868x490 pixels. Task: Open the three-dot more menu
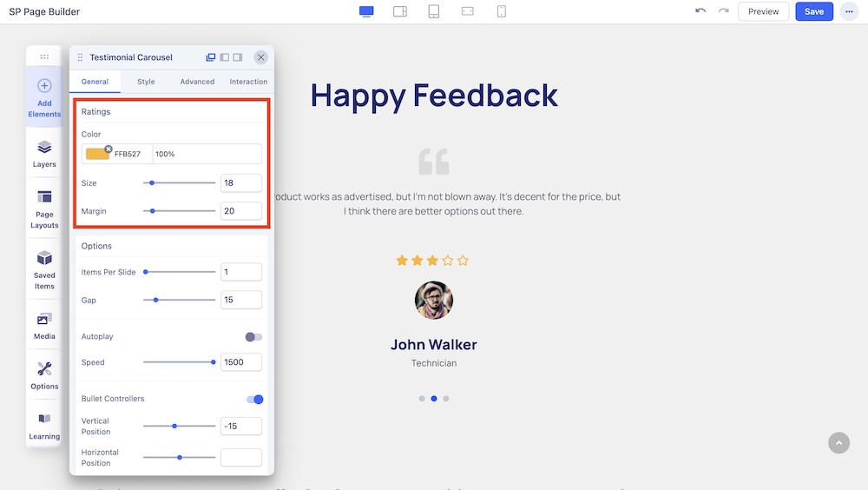848,11
